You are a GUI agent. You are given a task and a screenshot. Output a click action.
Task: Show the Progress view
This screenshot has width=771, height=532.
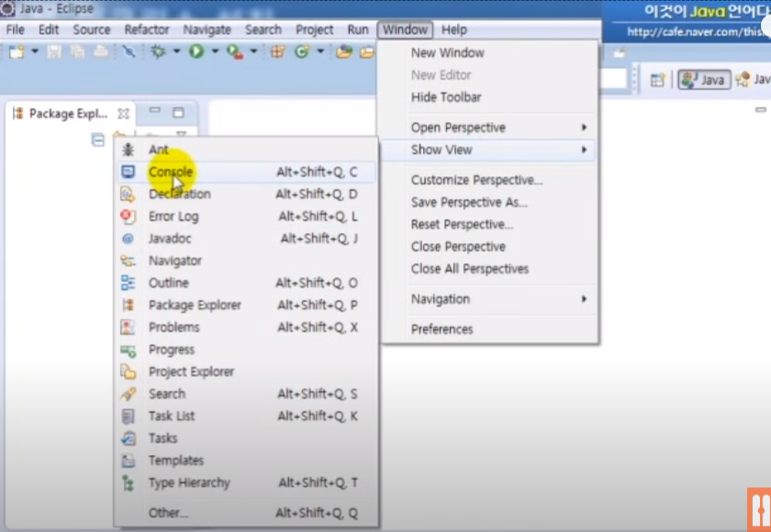[x=246, y=349]
